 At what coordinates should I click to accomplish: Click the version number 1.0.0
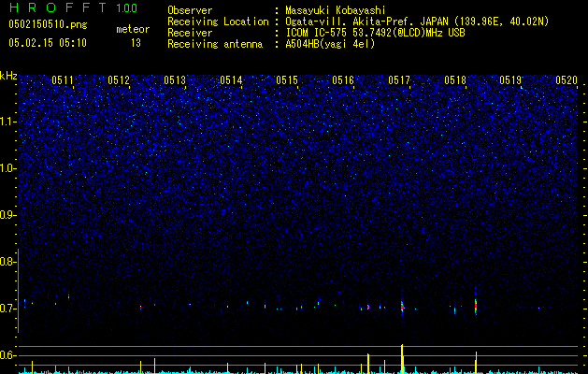127,8
